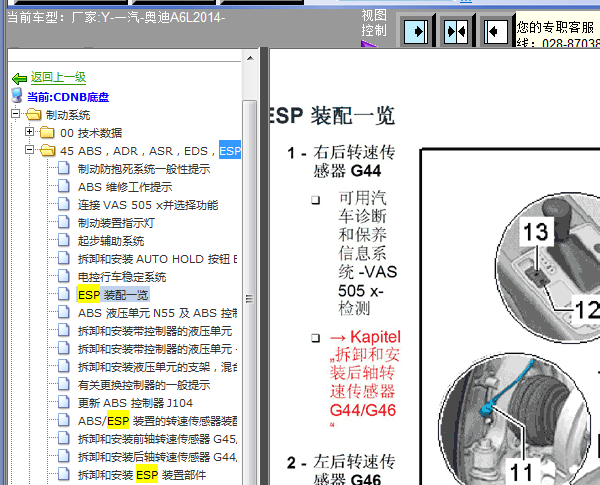Click page icon next to 拆卸和安装 ESP 装置部件

point(64,474)
